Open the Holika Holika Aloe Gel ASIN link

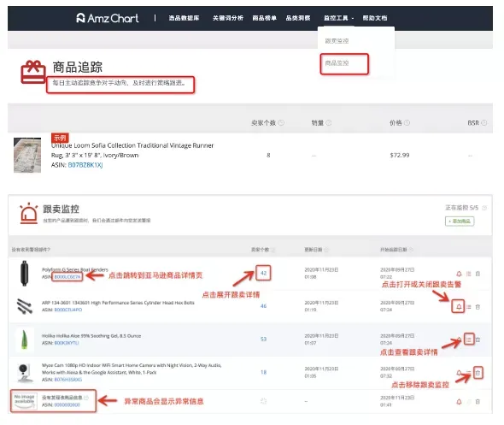tap(67, 343)
